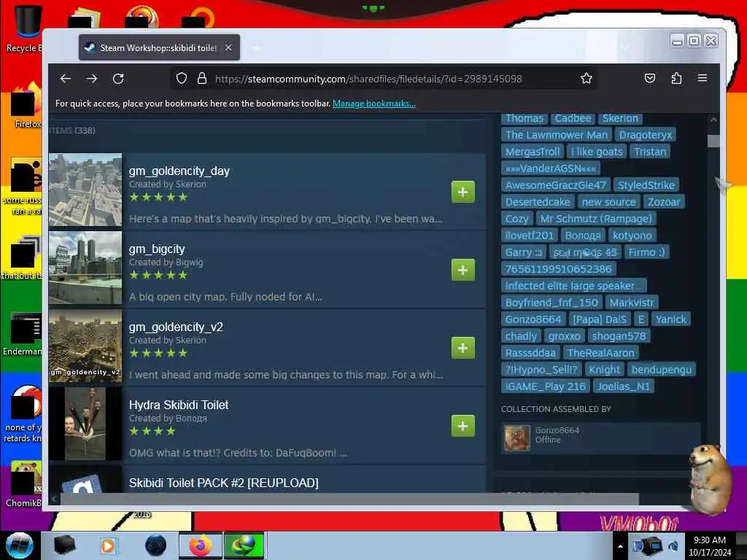Close the Steam Workshop tab
Screen dimensions: 747x560
[228, 47]
